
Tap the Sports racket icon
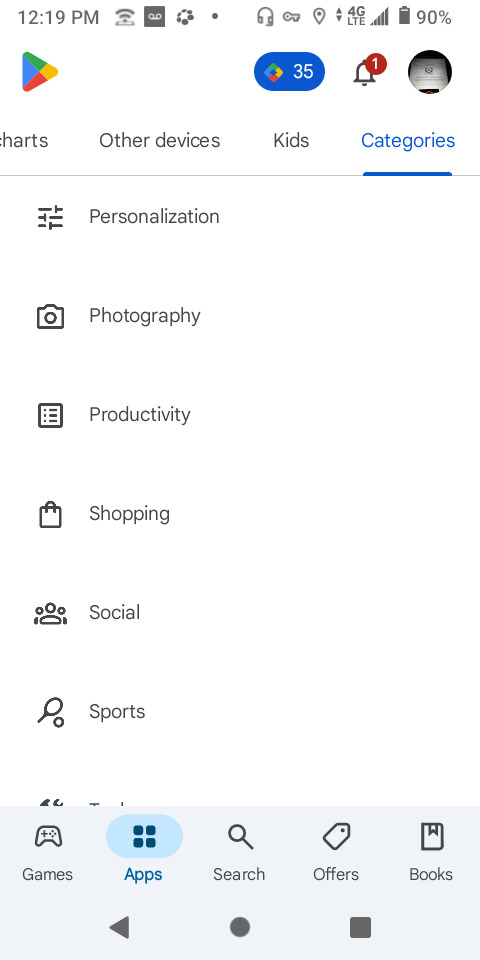click(50, 712)
